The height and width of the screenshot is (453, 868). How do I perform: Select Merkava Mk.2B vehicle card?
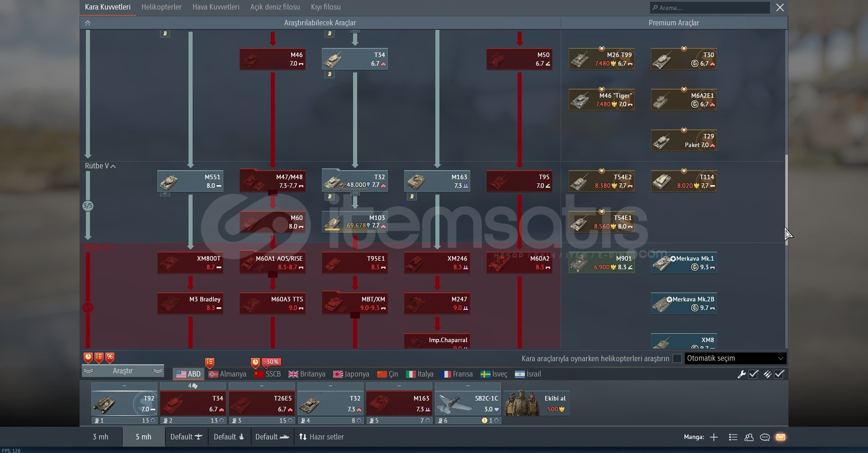tap(684, 303)
